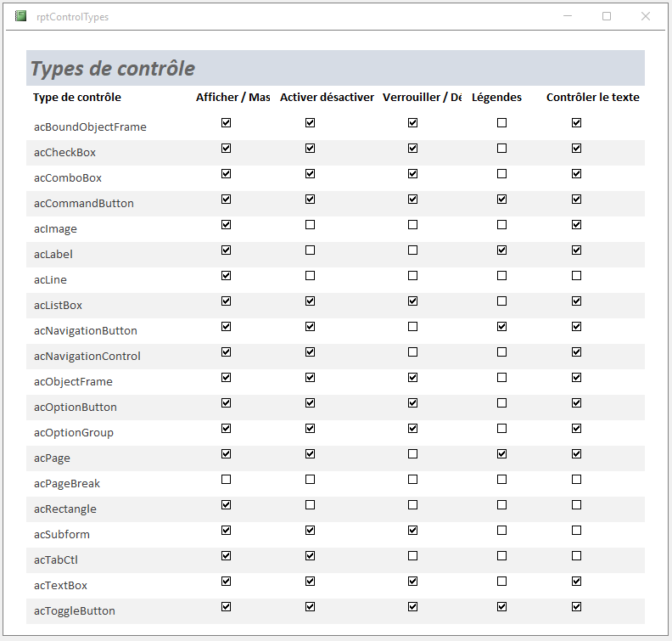Select the acRectangle row label
The height and width of the screenshot is (641, 672).
coord(65,509)
